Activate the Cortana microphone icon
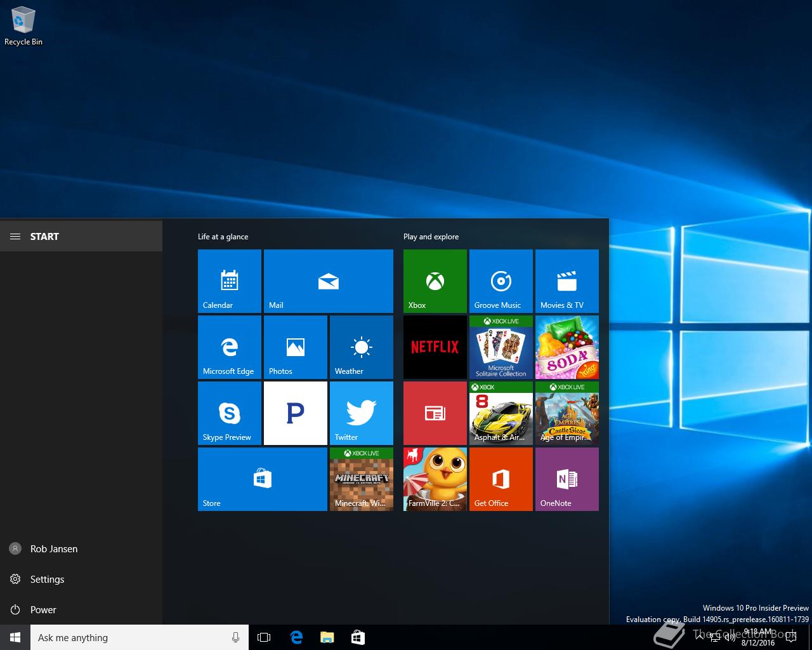The image size is (812, 650). tap(236, 637)
